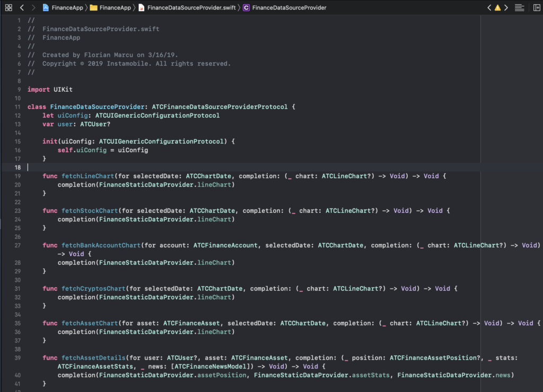Click the UIKit import name
The width and height of the screenshot is (543, 392).
point(63,89)
